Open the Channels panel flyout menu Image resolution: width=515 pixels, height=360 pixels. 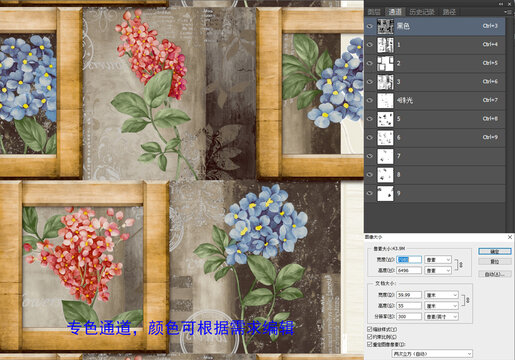pos(508,12)
